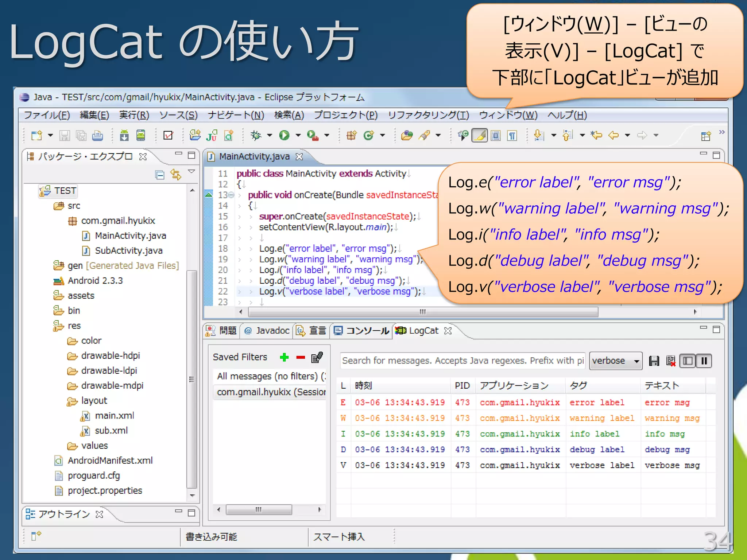The height and width of the screenshot is (560, 747).
Task: Select the MainActivity.java editor tab
Action: point(254,157)
